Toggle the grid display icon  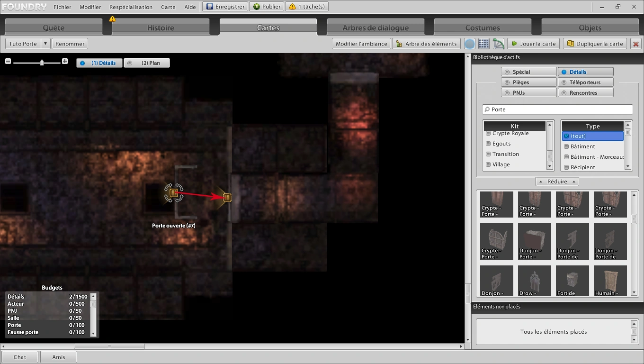(483, 44)
